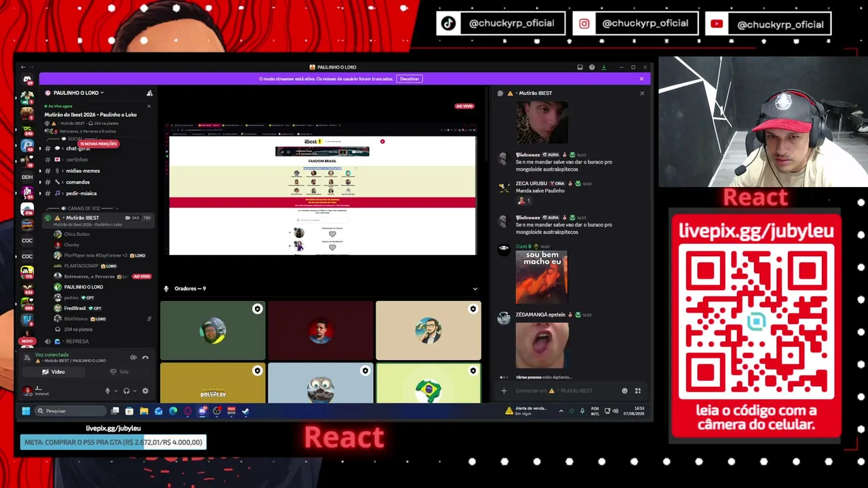Toggle microphone mute in user panel
Viewport: 868px width, 488px height.
107,391
